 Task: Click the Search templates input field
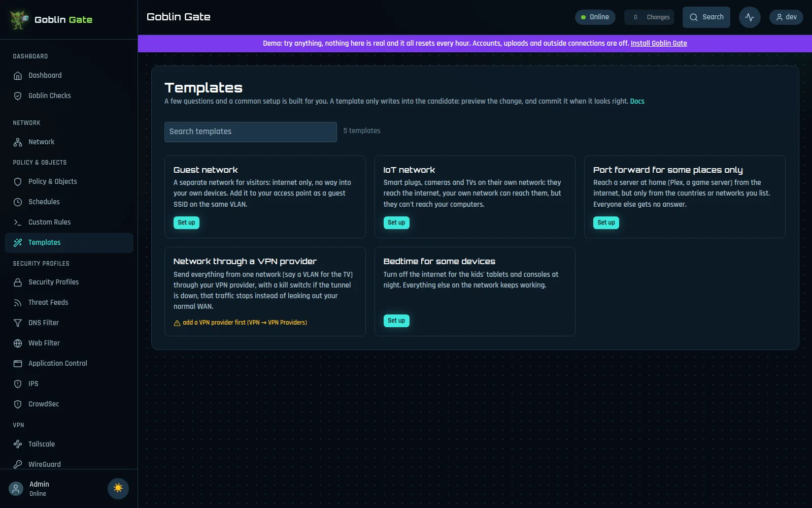pos(251,132)
